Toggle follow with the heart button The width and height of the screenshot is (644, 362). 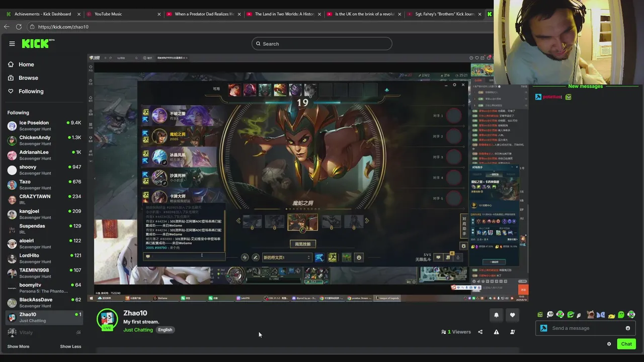pyautogui.click(x=512, y=315)
